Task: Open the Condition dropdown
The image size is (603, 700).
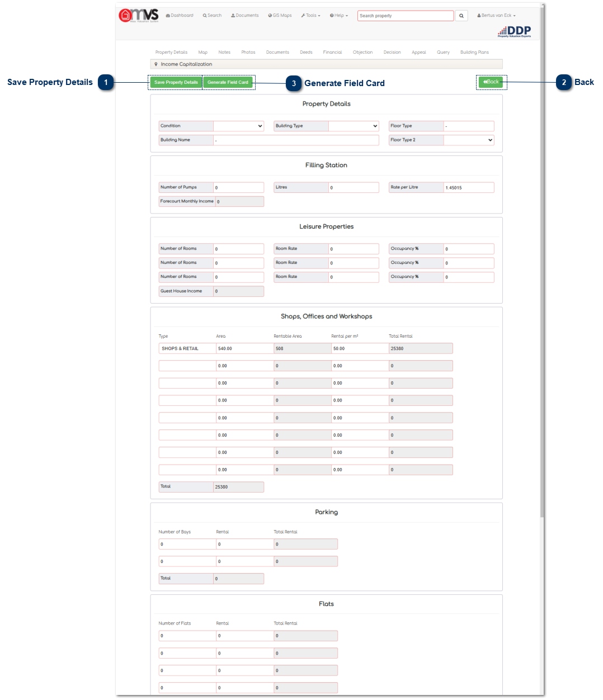Action: 239,126
